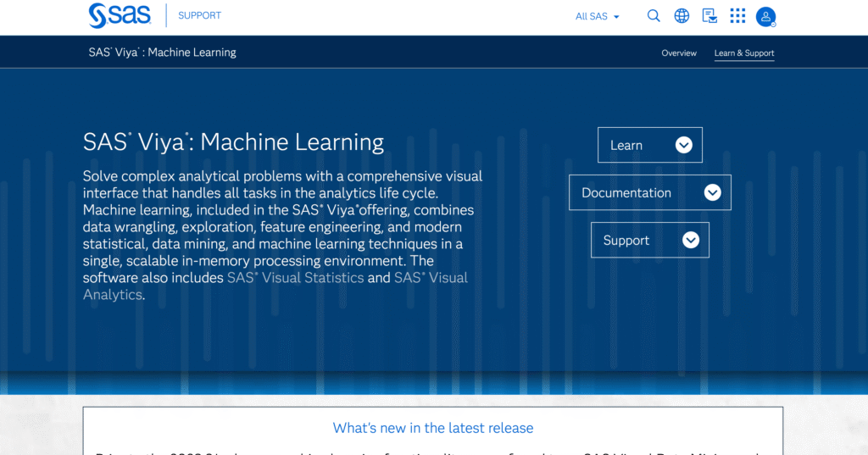Expand the All SAS dropdown

pyautogui.click(x=597, y=17)
